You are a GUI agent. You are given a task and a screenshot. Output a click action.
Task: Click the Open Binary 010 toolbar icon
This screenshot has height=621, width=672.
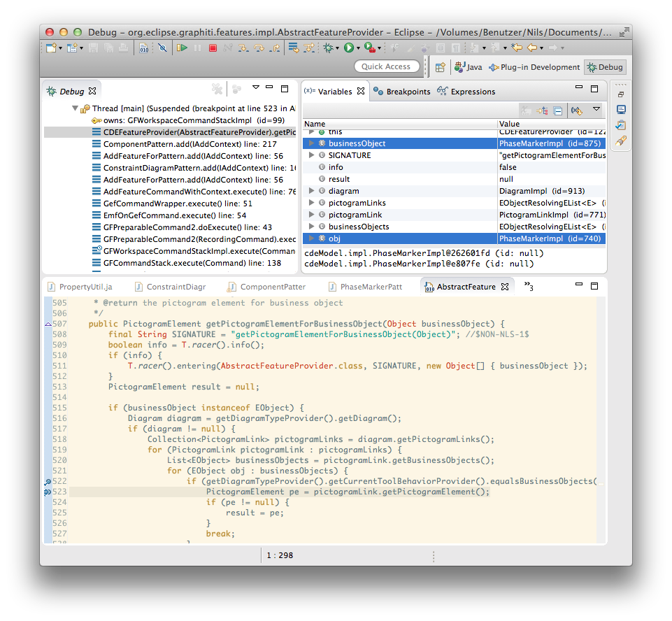pos(144,48)
